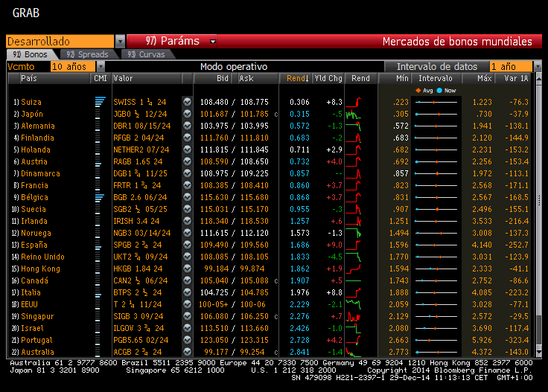
Task: Click the chart icon in Japón row
Action: (x=188, y=114)
